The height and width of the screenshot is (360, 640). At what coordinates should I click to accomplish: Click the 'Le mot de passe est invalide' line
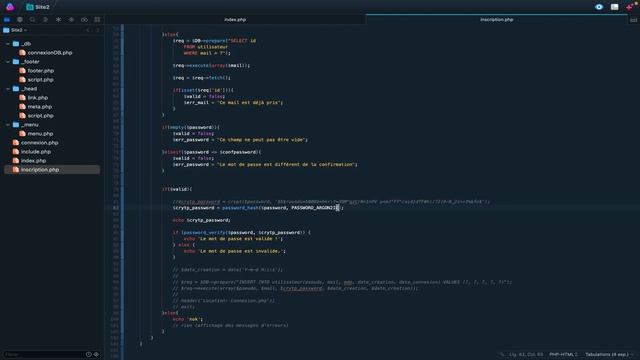(234, 251)
